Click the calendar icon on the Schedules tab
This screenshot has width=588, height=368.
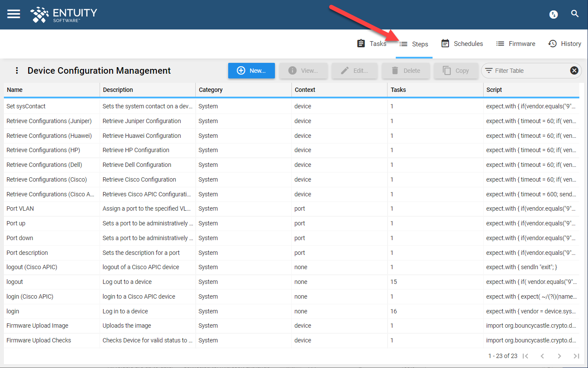pos(445,43)
